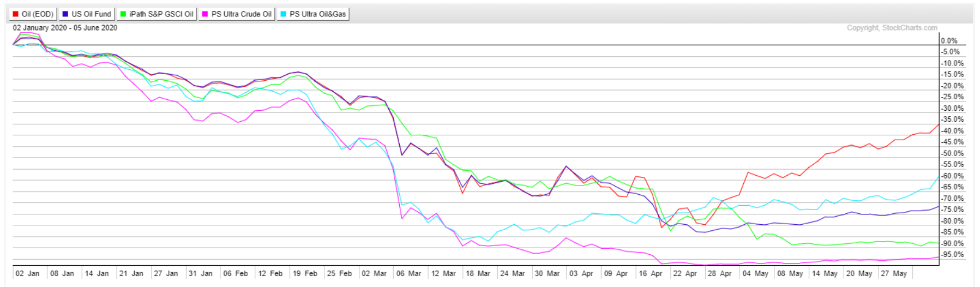Click the 20 May date label
Viewport: 980px width, 287px height.
(x=859, y=273)
